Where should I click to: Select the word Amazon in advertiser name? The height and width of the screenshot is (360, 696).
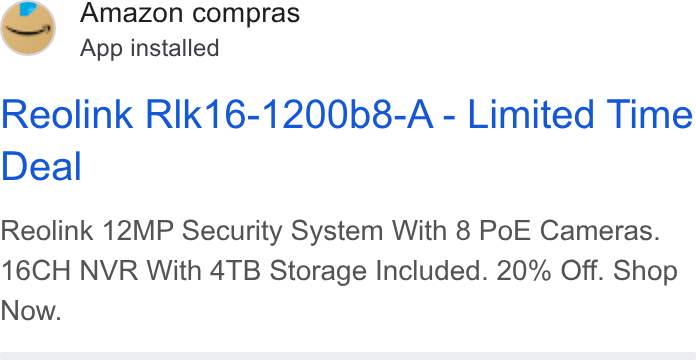click(x=133, y=13)
